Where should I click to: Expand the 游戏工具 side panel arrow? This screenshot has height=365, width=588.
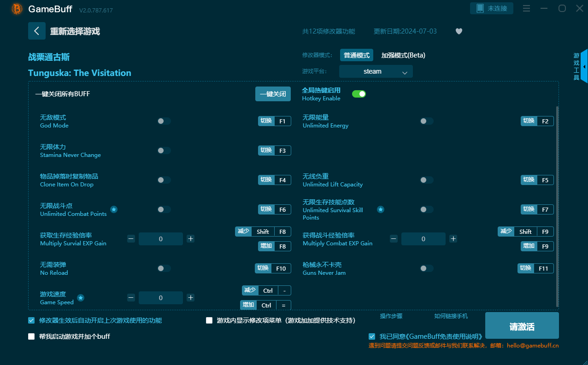point(584,67)
